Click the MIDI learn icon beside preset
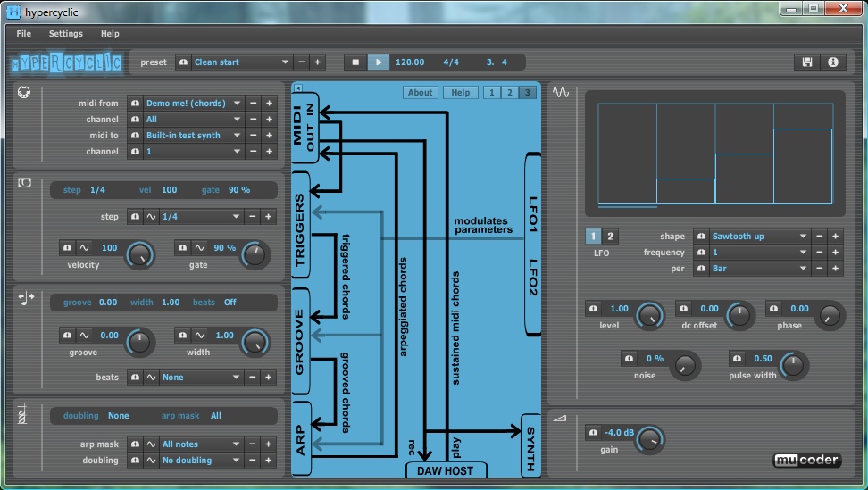 pos(183,62)
